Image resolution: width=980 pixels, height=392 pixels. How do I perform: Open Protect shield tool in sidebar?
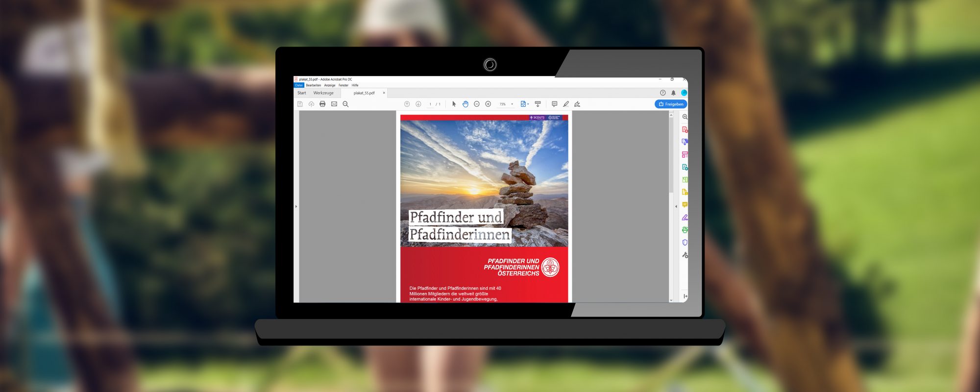pyautogui.click(x=685, y=242)
